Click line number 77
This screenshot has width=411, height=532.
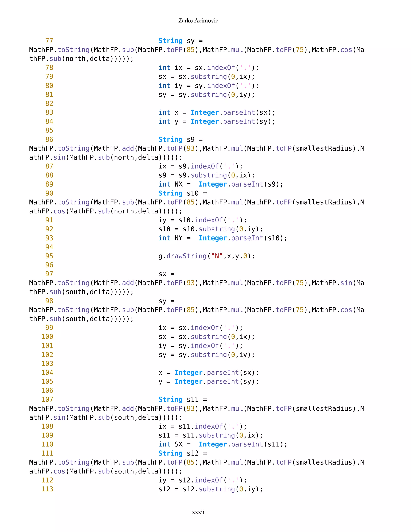tap(49, 41)
